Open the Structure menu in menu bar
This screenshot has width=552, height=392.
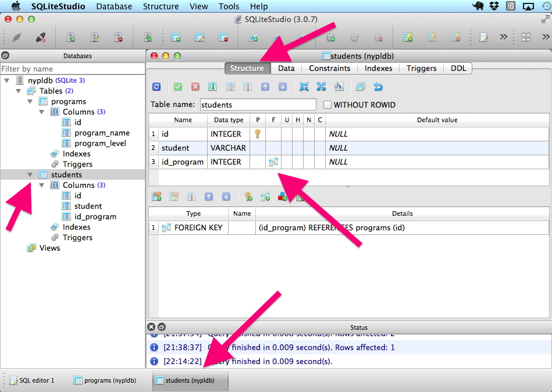161,6
